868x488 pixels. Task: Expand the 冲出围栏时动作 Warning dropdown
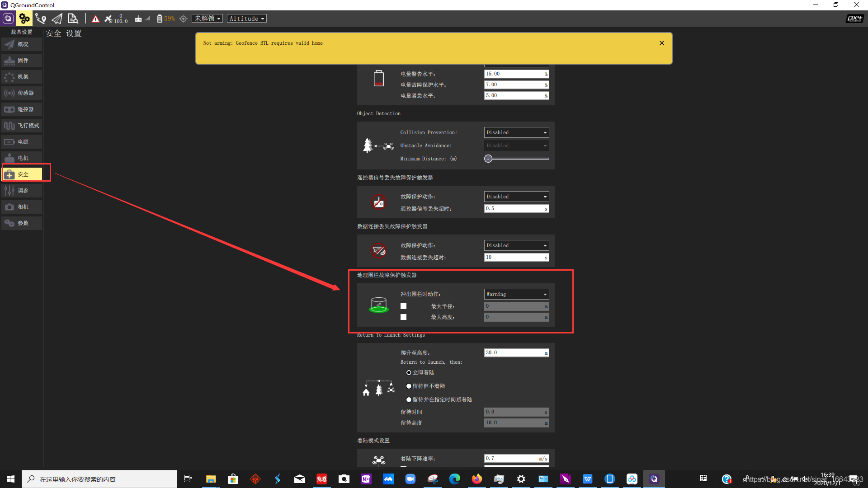click(x=516, y=294)
